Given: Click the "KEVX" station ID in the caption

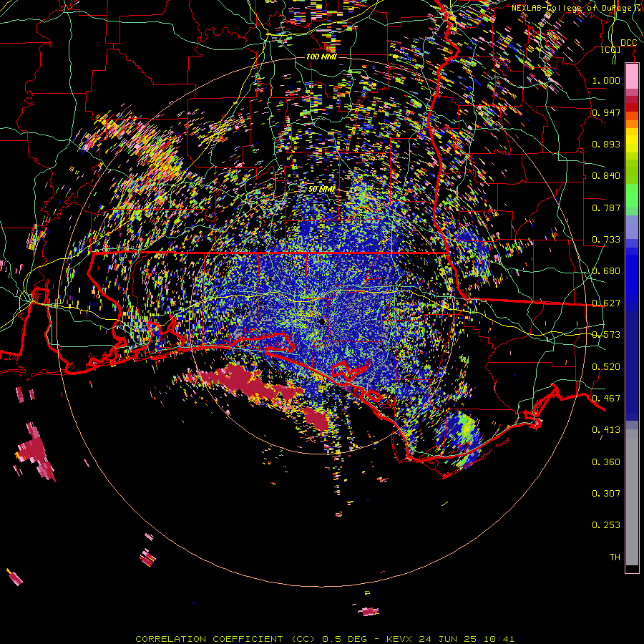Looking at the screenshot, I should point(399,639).
